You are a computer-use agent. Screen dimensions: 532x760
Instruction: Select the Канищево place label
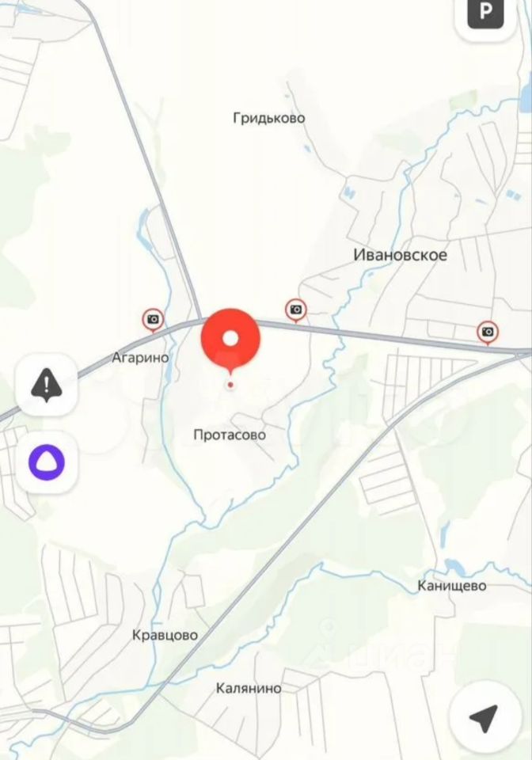click(451, 586)
